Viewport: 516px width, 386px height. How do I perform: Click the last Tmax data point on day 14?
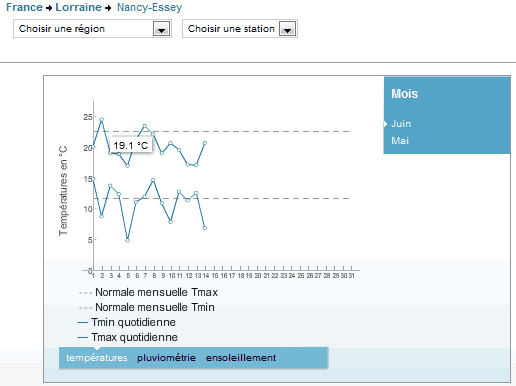click(x=205, y=143)
